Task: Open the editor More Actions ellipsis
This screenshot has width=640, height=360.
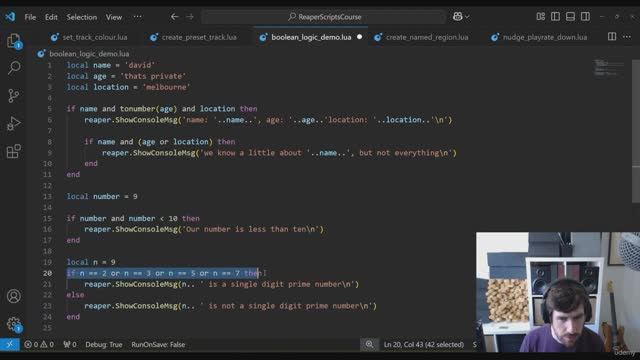Action: [627, 37]
